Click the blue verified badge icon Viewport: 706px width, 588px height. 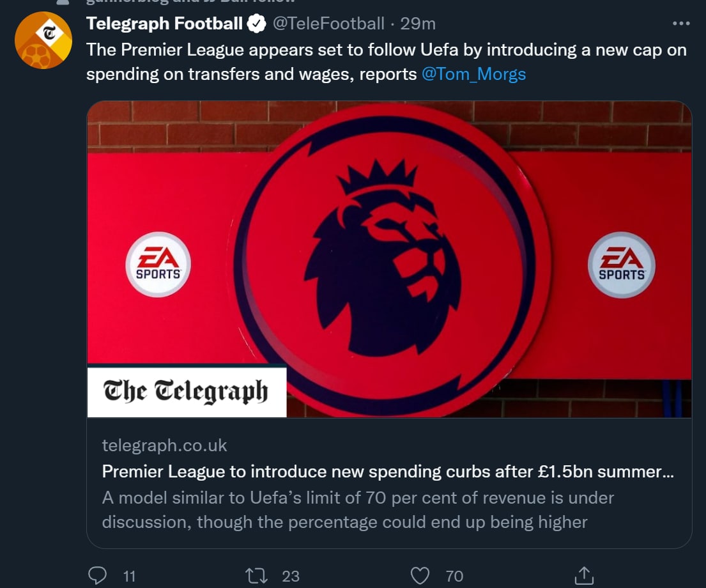pyautogui.click(x=257, y=24)
